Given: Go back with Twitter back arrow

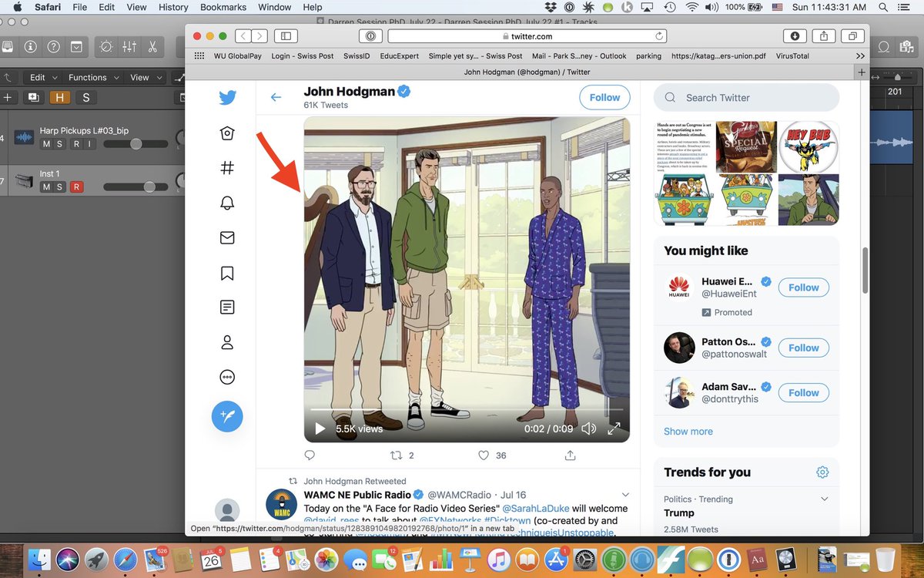Looking at the screenshot, I should tap(276, 97).
